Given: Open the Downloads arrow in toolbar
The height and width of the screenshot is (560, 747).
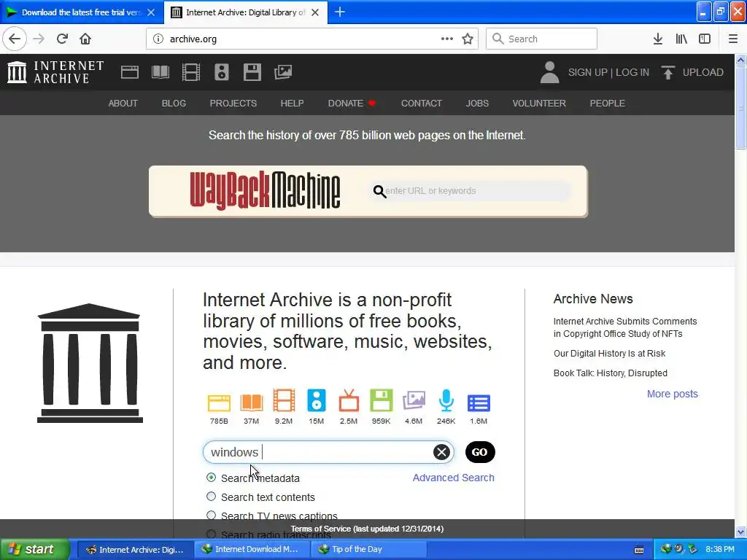Looking at the screenshot, I should (x=658, y=39).
